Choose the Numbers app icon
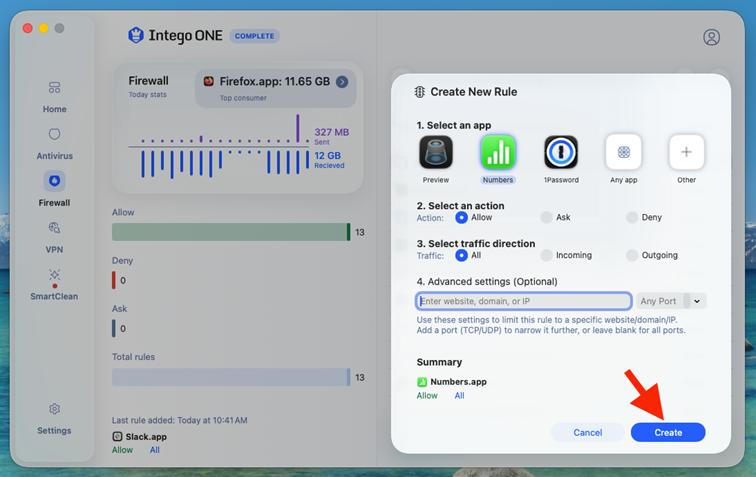The height and width of the screenshot is (477, 756). pos(498,152)
